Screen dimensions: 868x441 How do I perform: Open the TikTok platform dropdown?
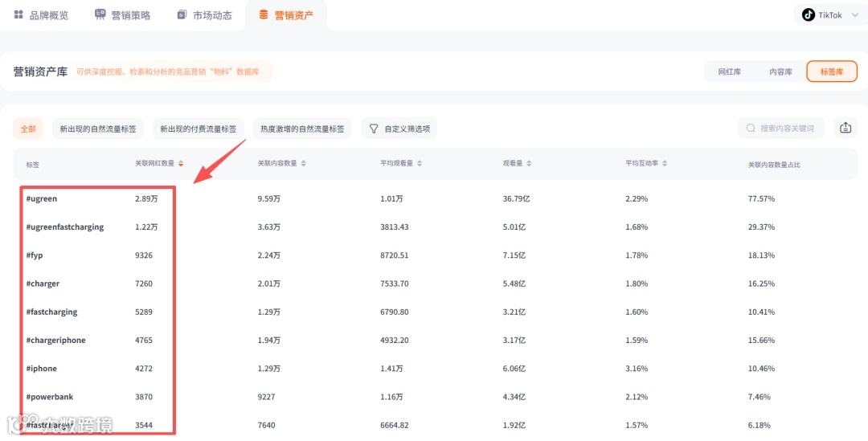point(830,15)
